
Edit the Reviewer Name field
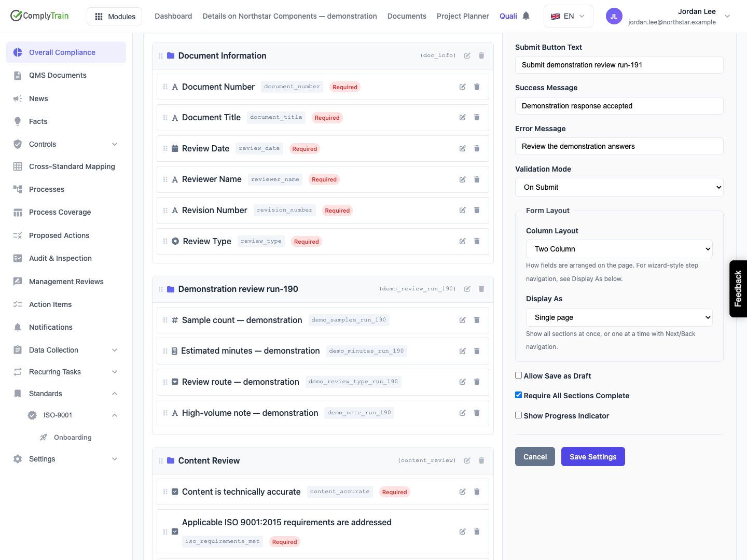coord(462,179)
